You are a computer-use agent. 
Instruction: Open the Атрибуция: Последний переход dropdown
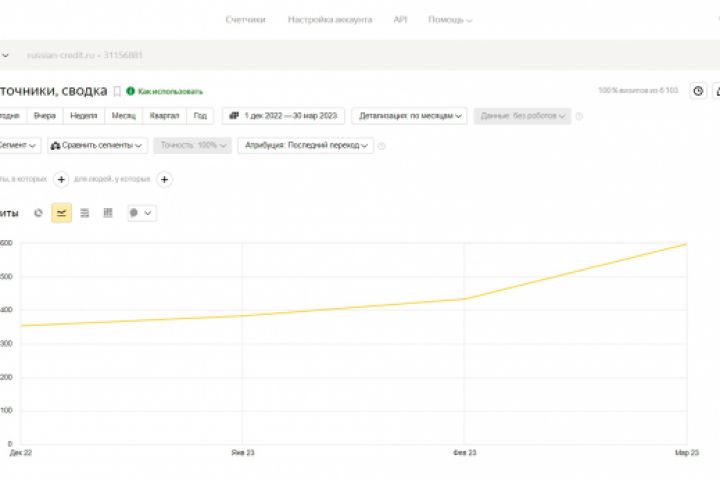pos(306,146)
